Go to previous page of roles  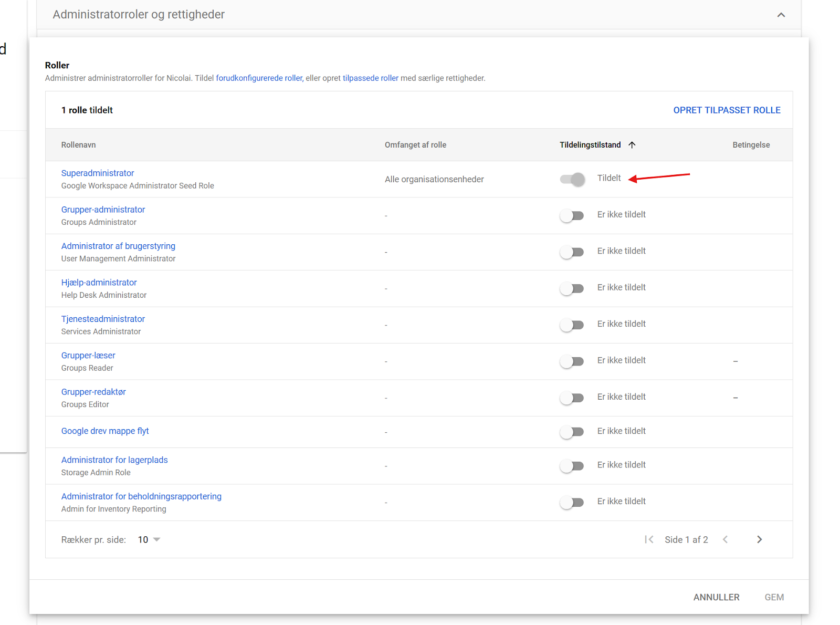pos(725,539)
